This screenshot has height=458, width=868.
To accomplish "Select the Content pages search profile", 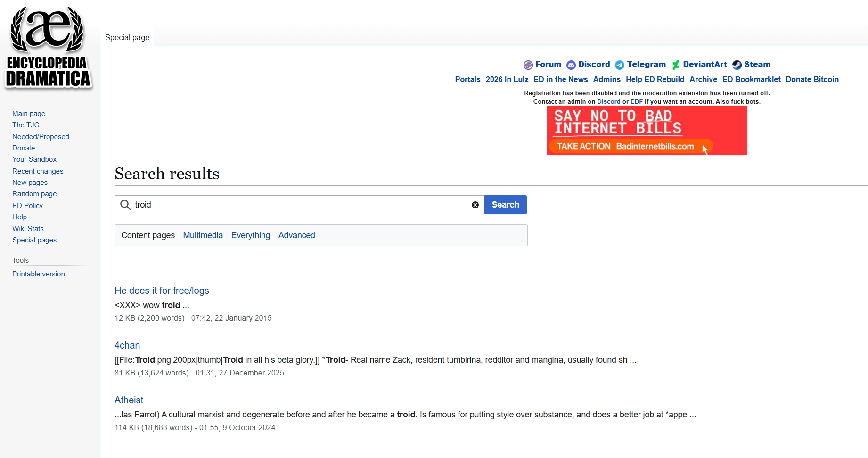I will [x=148, y=235].
